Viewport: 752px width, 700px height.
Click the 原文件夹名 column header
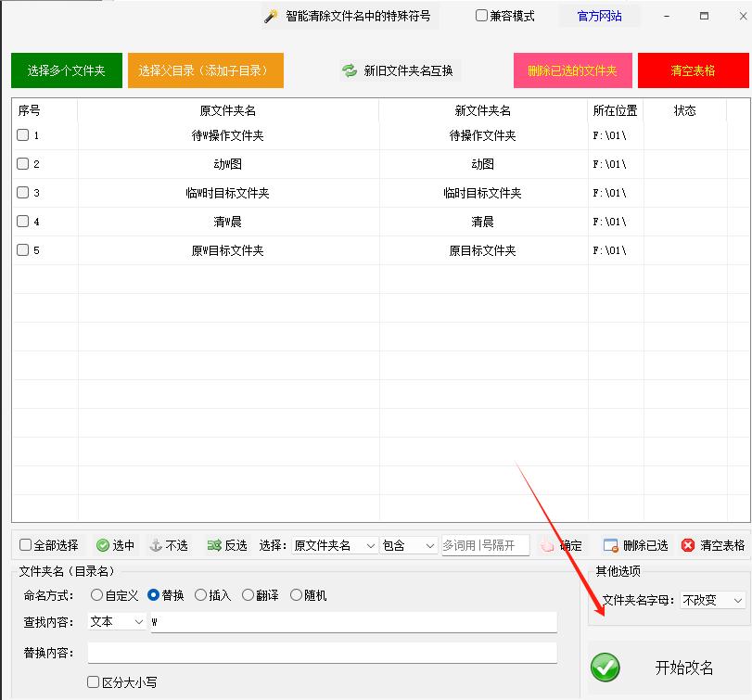228,110
